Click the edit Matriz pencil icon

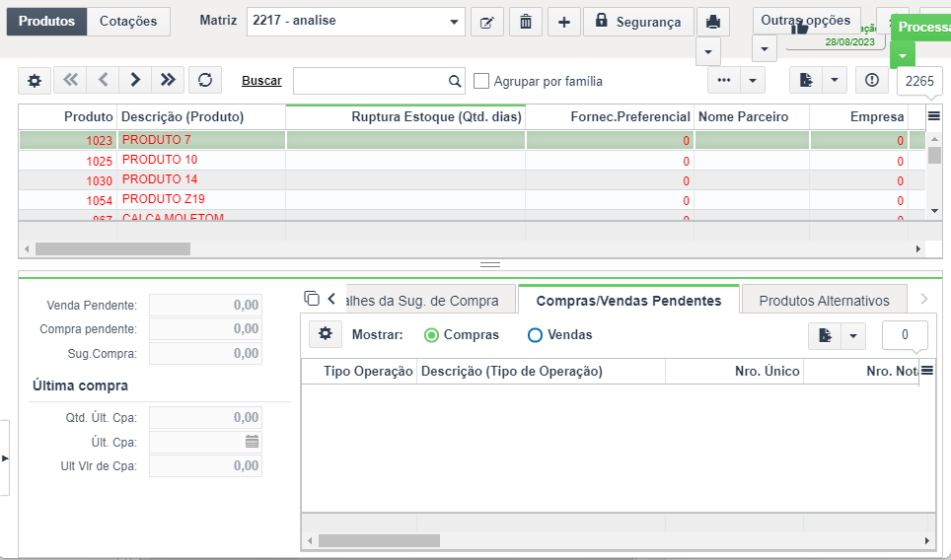coord(487,23)
